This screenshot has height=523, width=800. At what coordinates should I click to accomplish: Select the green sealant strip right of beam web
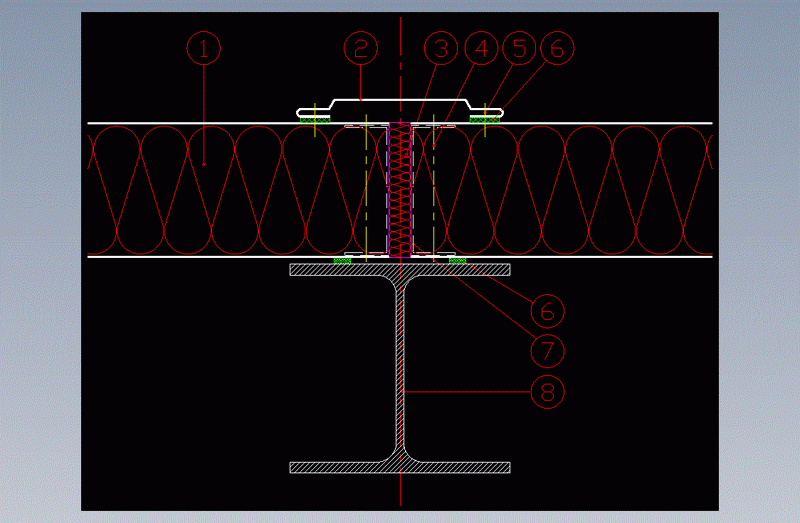(458, 260)
